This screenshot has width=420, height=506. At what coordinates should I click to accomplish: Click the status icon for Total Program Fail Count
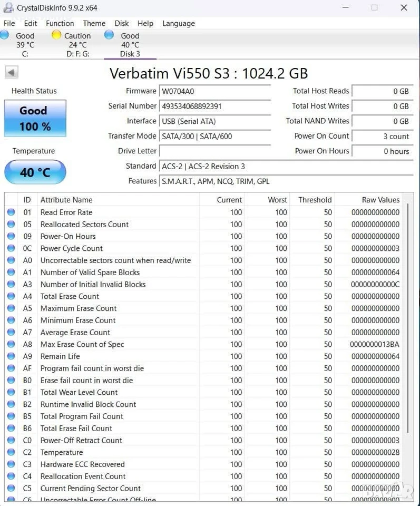pyautogui.click(x=11, y=416)
